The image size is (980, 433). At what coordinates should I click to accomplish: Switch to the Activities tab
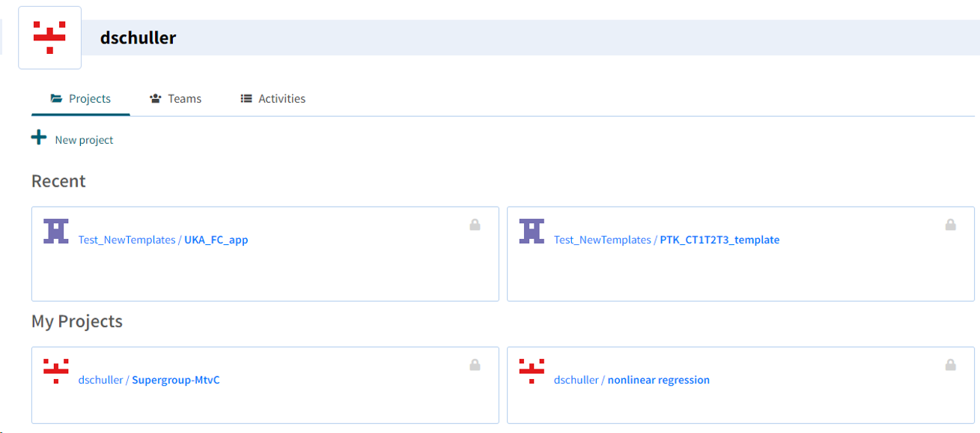273,99
